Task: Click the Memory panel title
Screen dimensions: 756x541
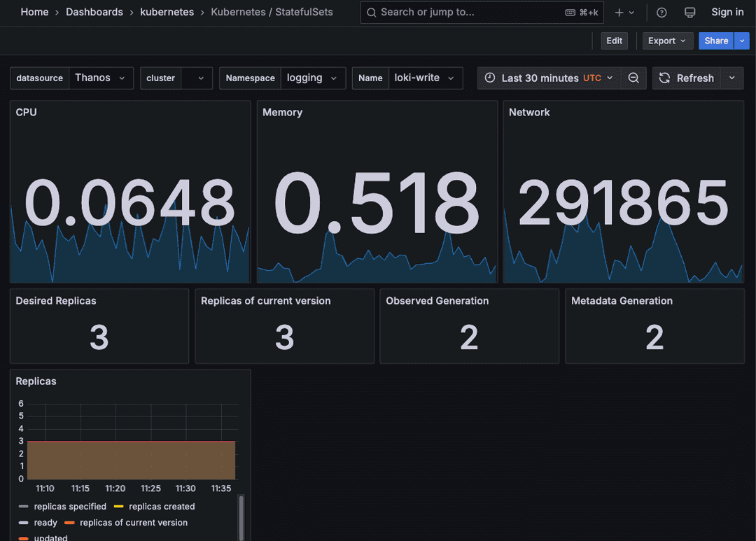Action: click(282, 113)
